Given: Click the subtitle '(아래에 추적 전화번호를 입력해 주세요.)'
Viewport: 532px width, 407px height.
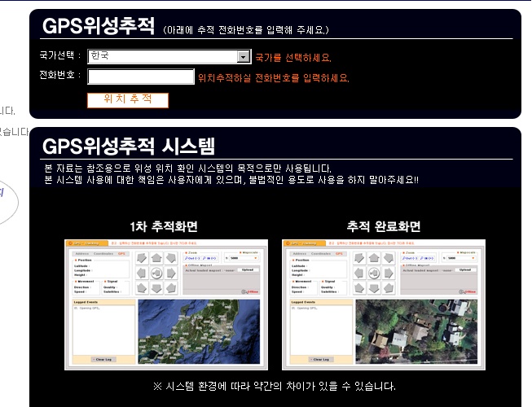Looking at the screenshot, I should click(246, 30).
